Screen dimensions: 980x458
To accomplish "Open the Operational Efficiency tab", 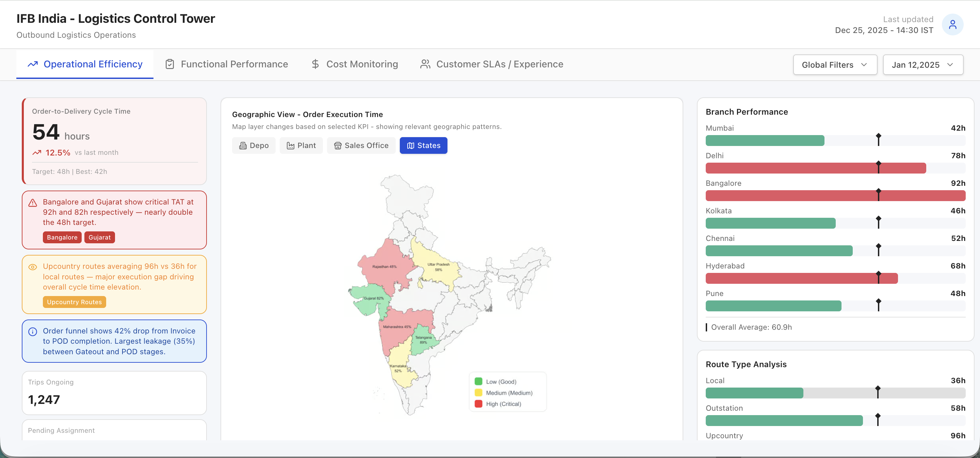I will click(85, 64).
